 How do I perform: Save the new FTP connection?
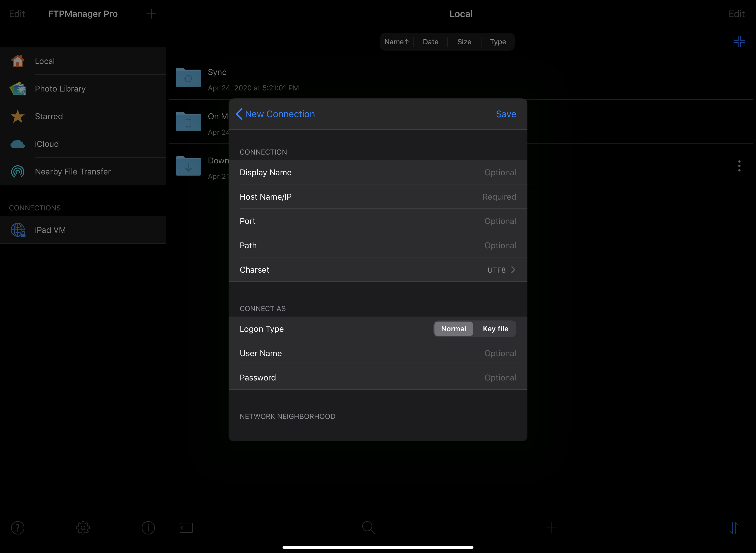tap(505, 114)
